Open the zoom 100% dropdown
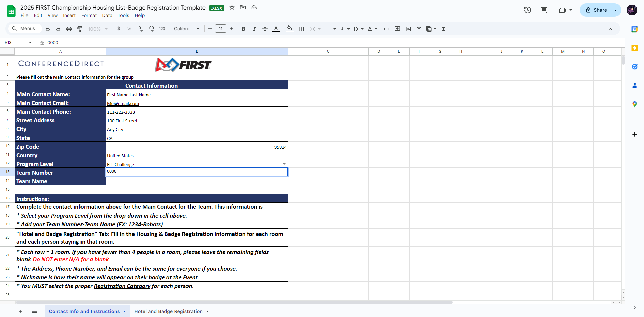644x317 pixels. 98,29
